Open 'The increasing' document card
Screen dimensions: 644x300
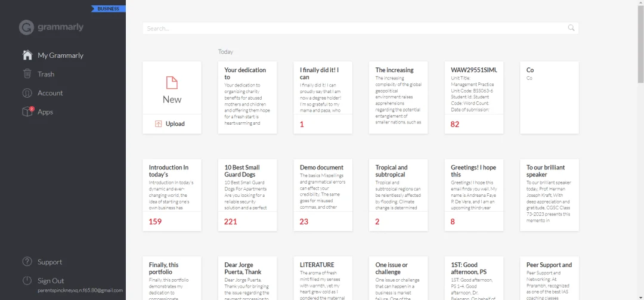tap(398, 97)
